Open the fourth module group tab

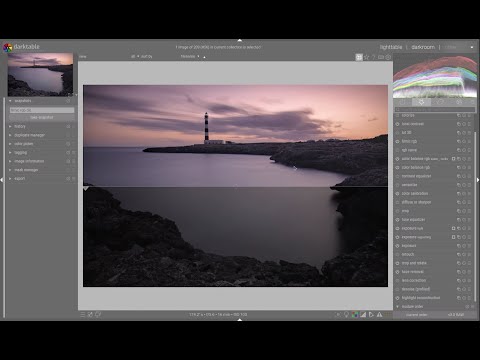459,102
